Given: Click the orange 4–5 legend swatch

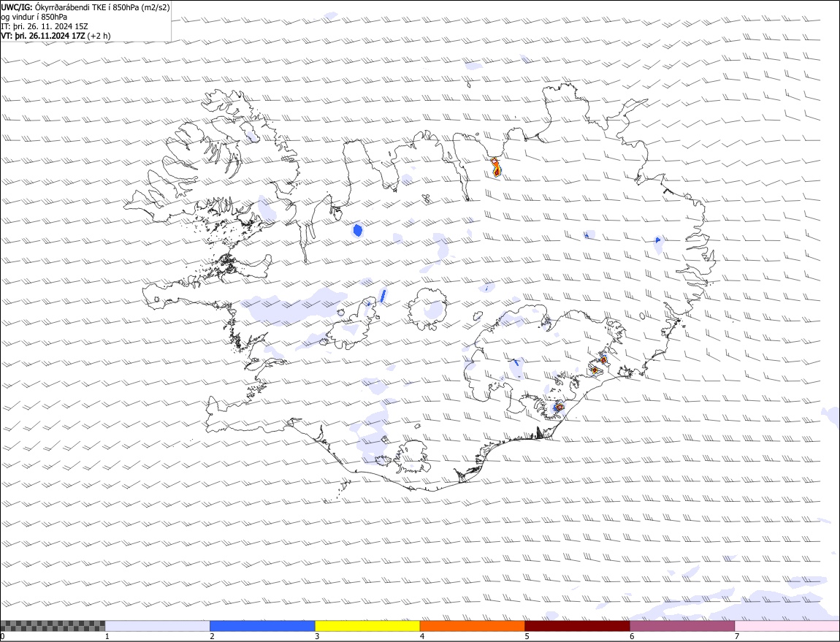Looking at the screenshot, I should point(473,625).
